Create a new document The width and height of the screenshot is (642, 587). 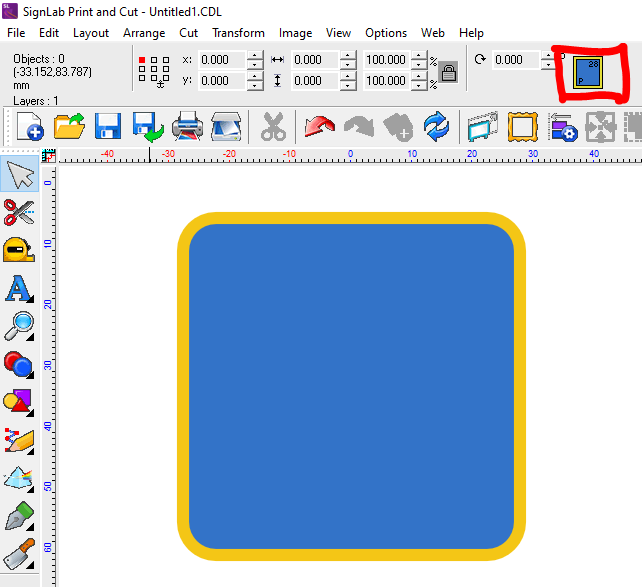click(29, 127)
